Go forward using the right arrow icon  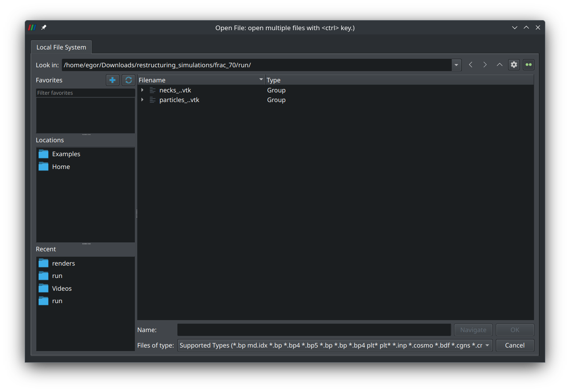click(x=485, y=65)
